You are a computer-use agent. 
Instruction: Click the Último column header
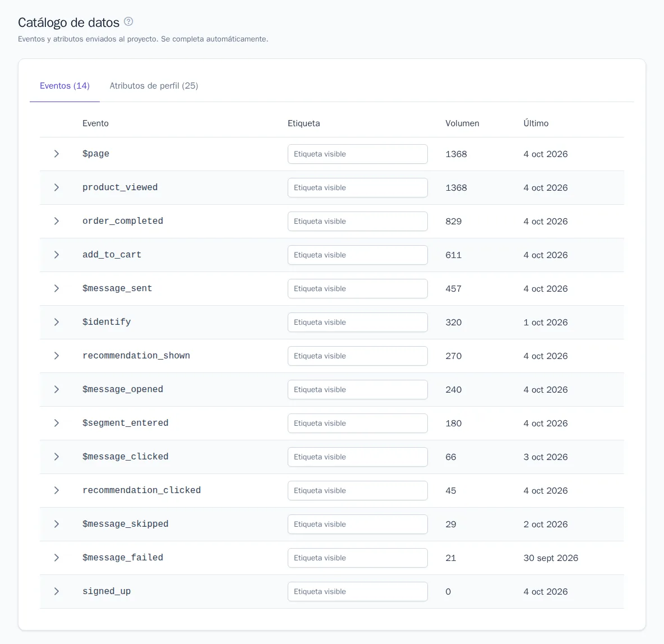536,123
